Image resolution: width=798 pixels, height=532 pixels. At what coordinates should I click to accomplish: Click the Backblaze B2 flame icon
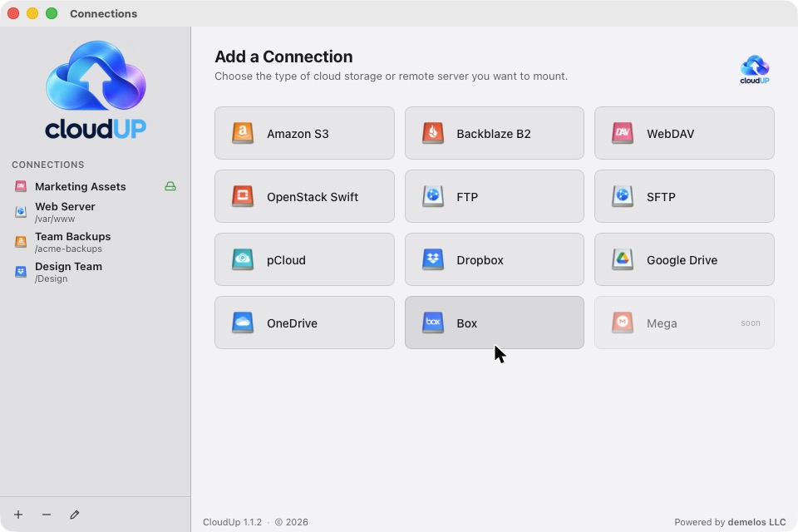(432, 133)
